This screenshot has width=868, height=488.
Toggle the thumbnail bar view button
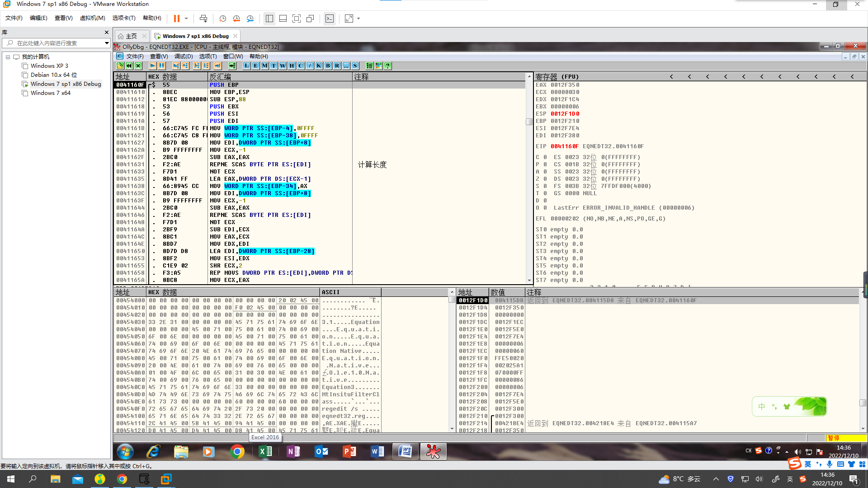tap(283, 19)
